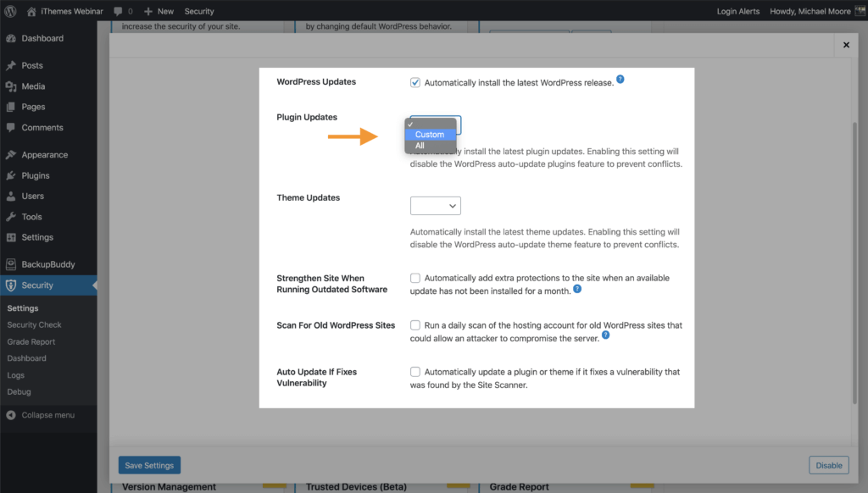Enable Auto Update If Fixes Vulnerability
Screen dimensions: 868x493
coord(415,372)
